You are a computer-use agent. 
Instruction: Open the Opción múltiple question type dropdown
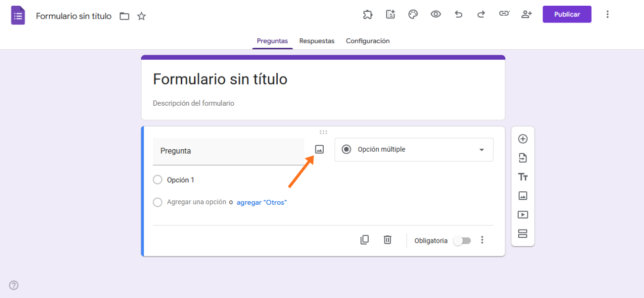pyautogui.click(x=414, y=150)
